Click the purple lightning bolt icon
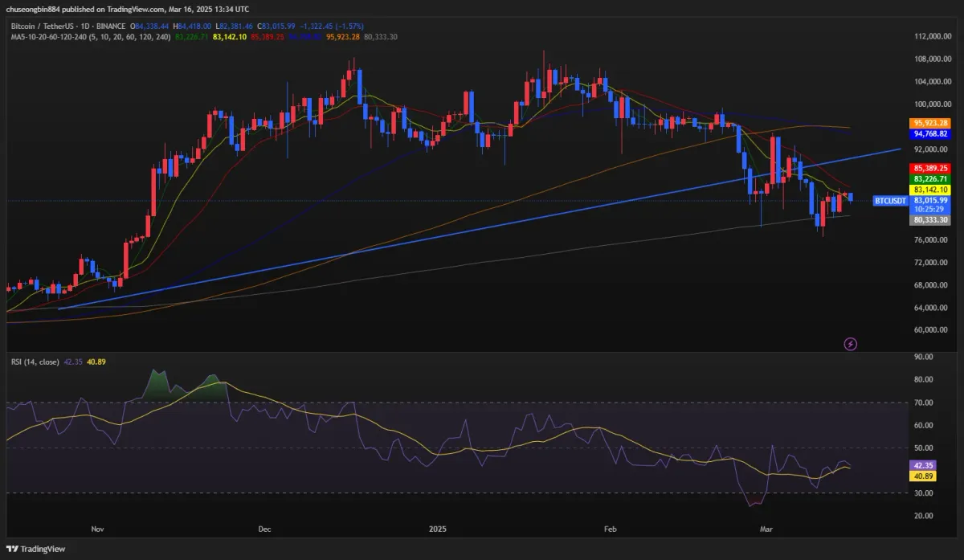Screen dimensions: 964x560 coord(851,344)
